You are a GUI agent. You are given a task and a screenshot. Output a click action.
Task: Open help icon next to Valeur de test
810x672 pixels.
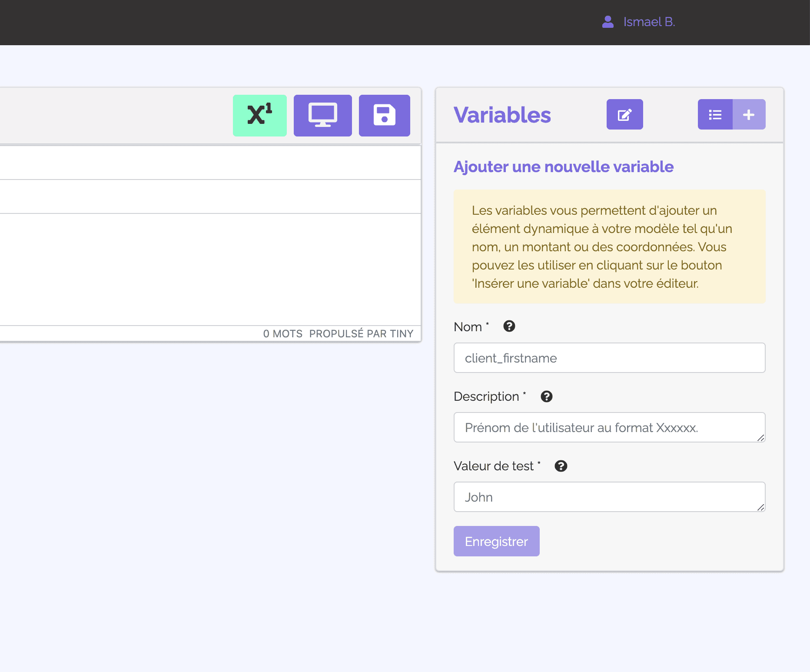[x=561, y=466]
